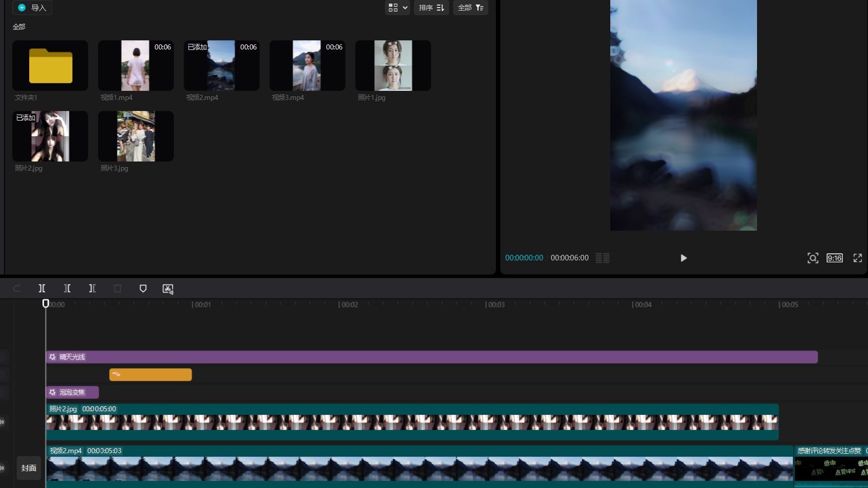This screenshot has width=868, height=488.
Task: Enter fullscreen preview mode
Action: pos(857,258)
